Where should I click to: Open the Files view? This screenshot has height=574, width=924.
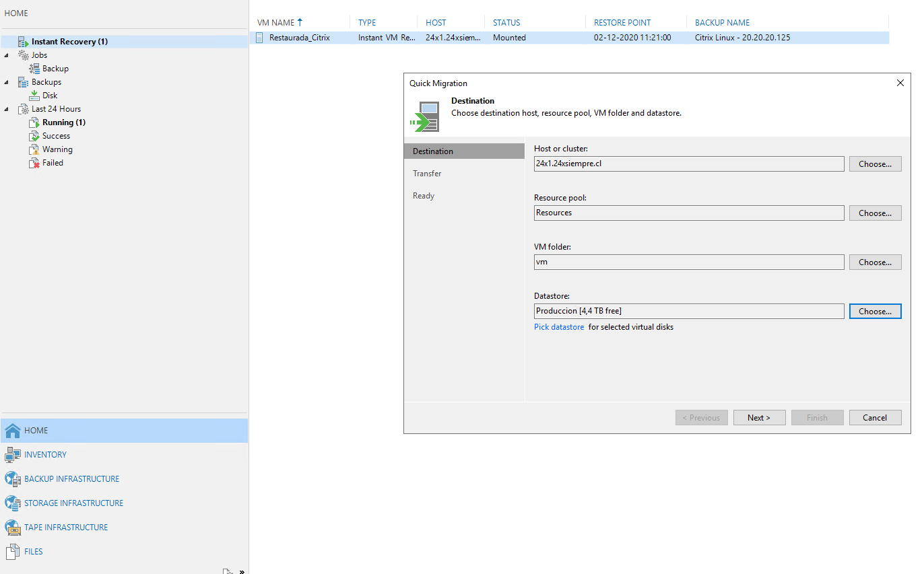pos(31,551)
